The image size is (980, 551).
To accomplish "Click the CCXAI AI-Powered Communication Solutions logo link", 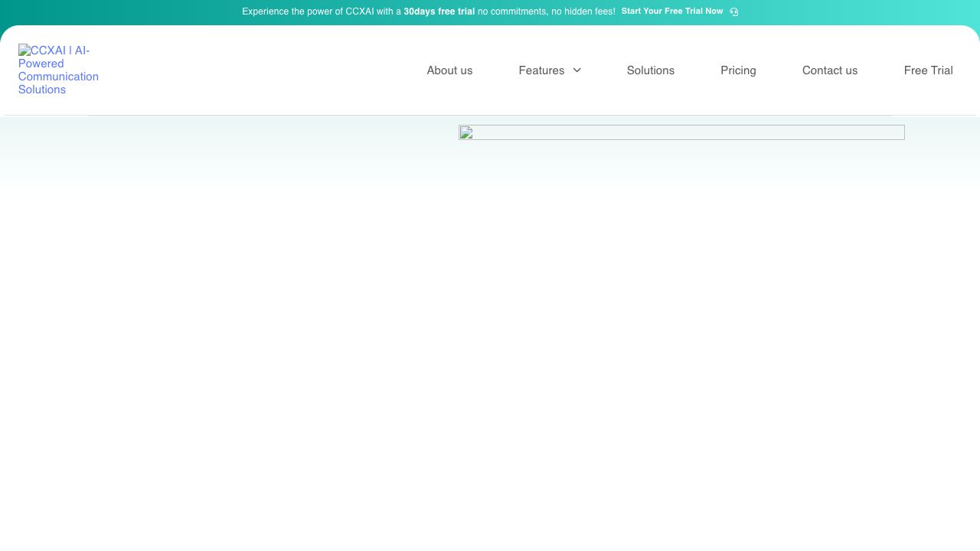I will [58, 70].
